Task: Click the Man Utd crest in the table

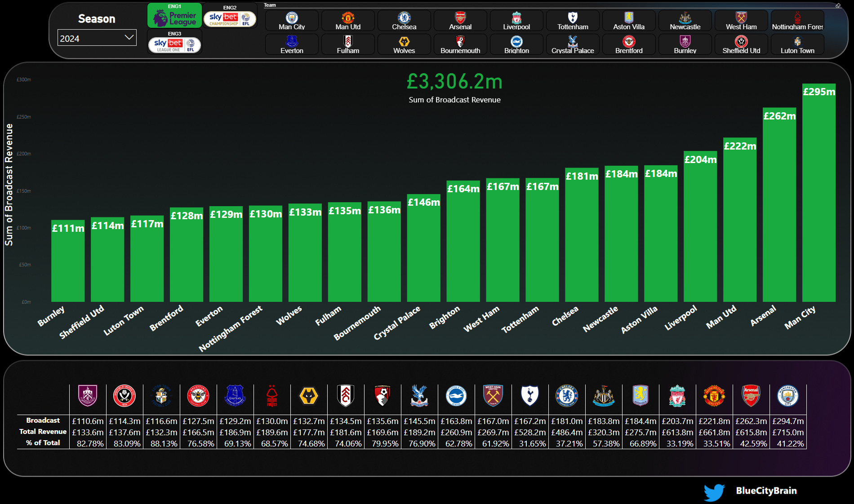Action: (x=714, y=396)
